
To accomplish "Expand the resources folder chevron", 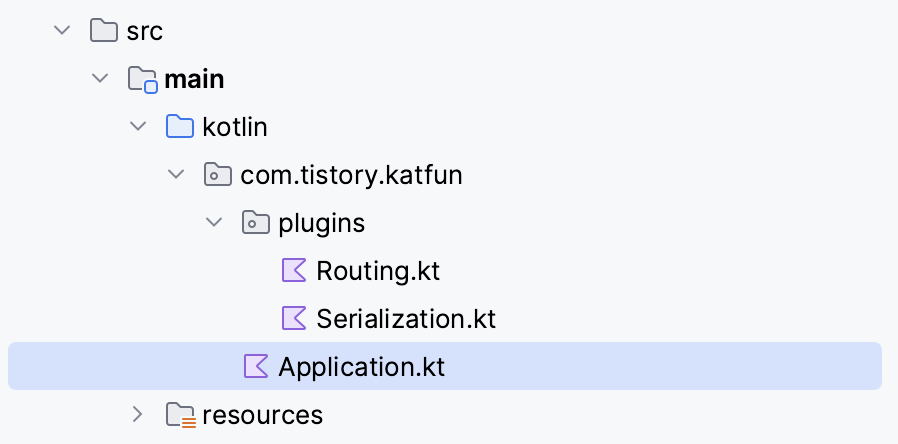I will tap(137, 414).
